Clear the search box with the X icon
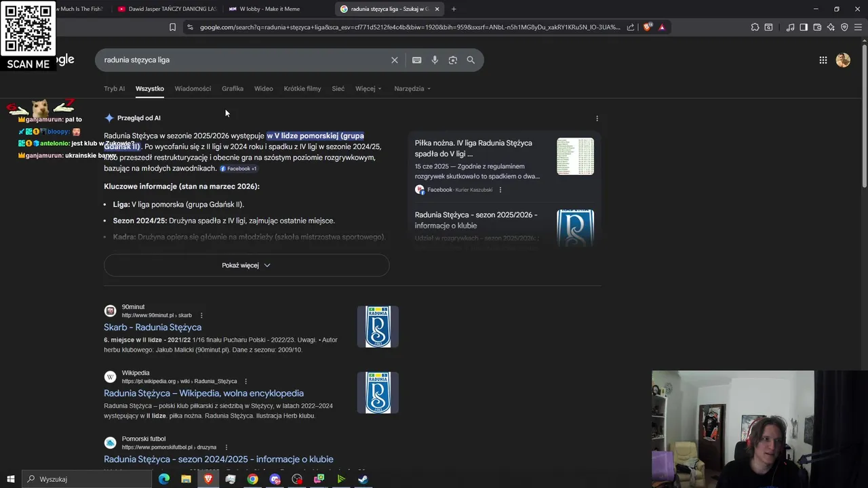 (x=395, y=60)
